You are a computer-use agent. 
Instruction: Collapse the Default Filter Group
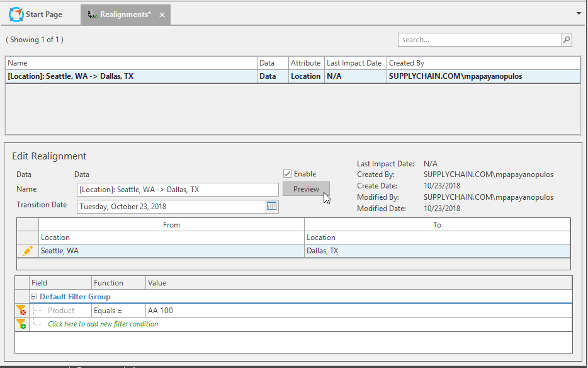[33, 297]
